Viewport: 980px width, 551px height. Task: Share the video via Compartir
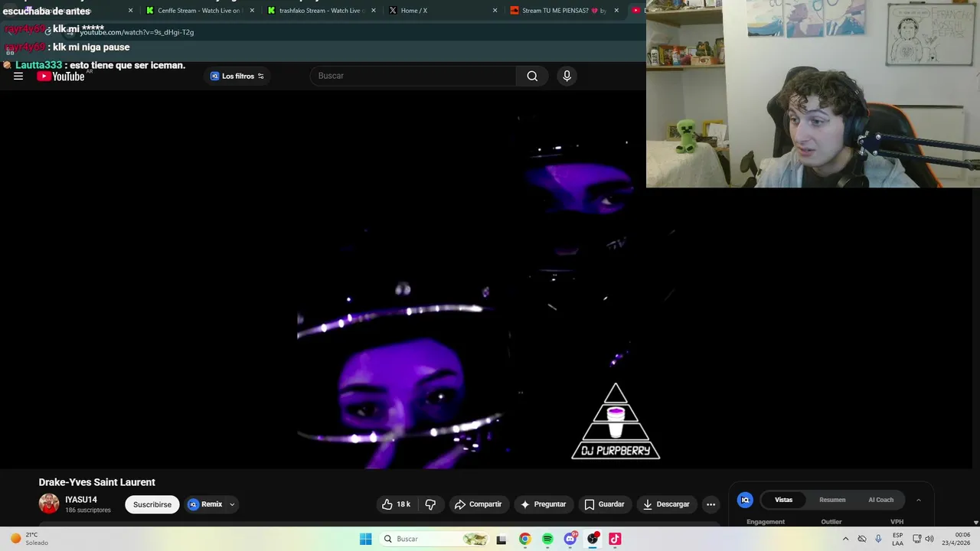coord(478,504)
